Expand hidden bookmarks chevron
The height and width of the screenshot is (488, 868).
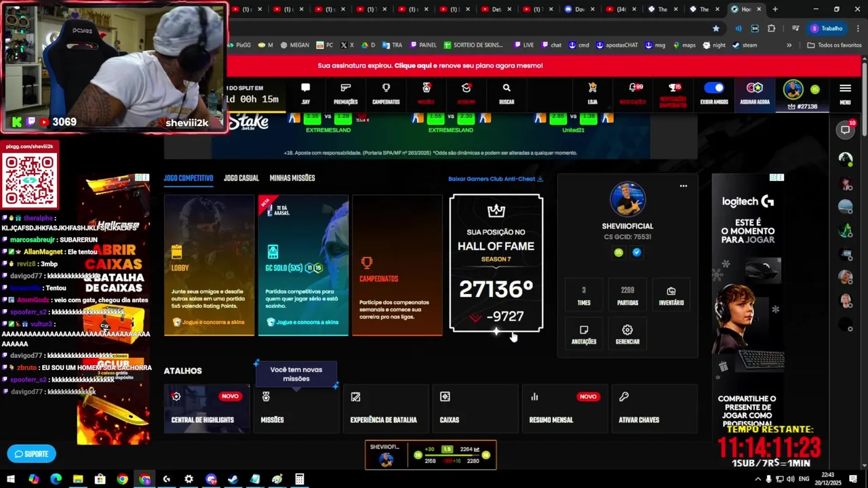pos(789,45)
